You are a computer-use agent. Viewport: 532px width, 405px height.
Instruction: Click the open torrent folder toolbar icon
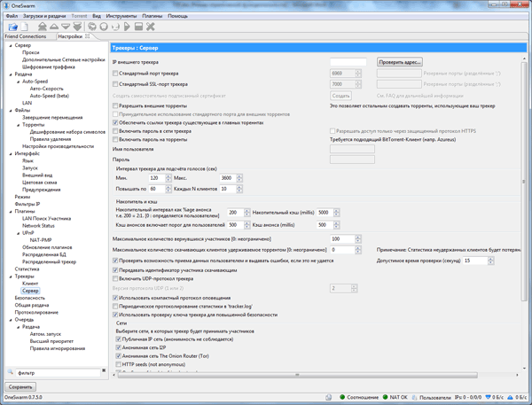tap(12, 27)
